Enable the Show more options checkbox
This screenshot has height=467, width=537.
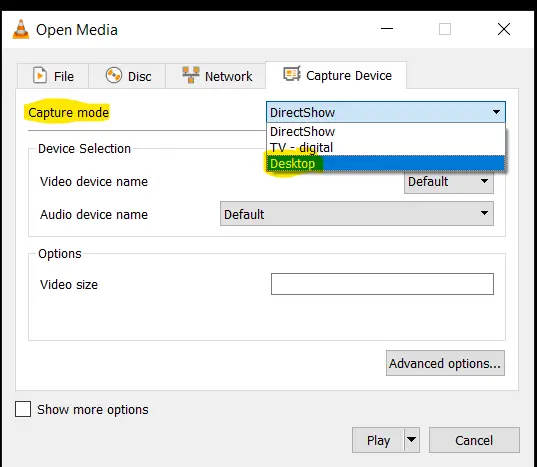coord(23,409)
